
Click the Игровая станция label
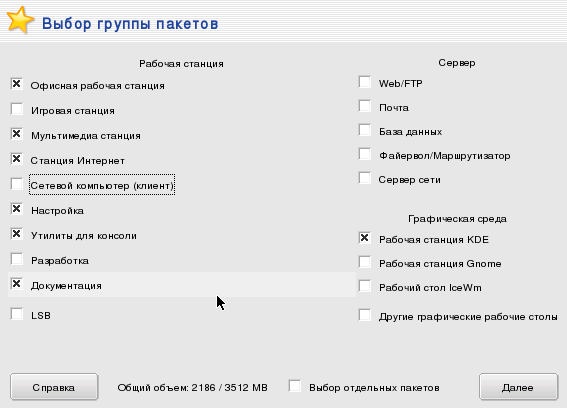(73, 111)
